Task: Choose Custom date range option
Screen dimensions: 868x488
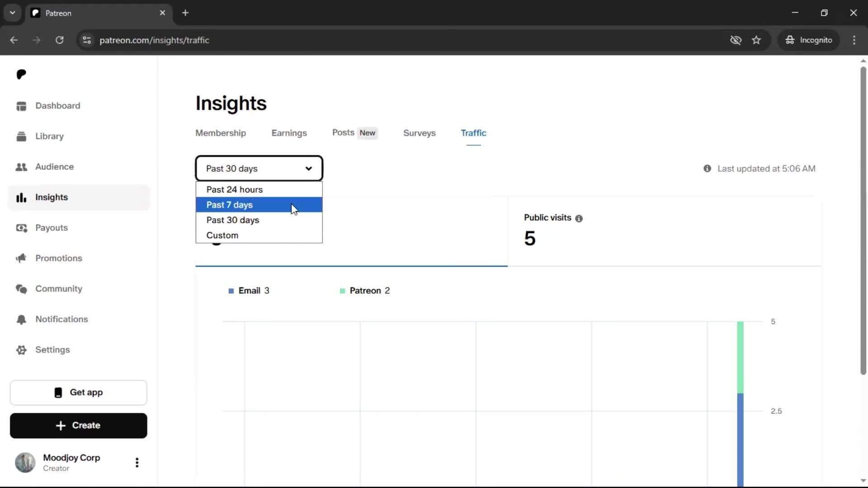Action: point(259,235)
